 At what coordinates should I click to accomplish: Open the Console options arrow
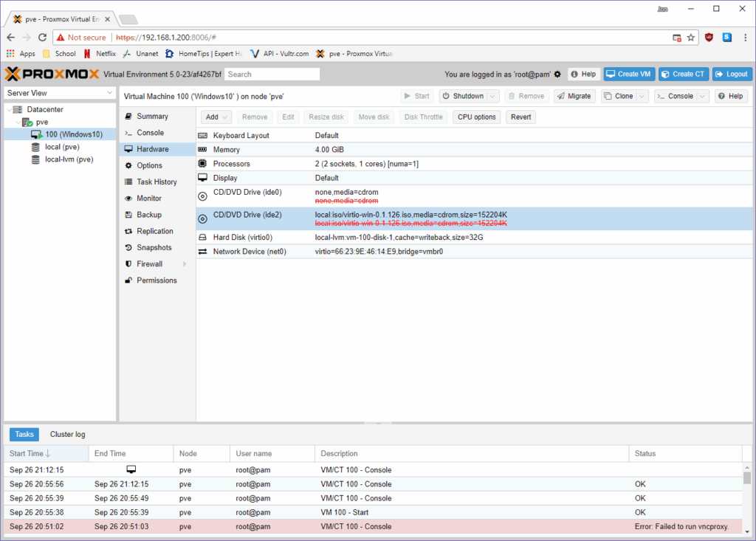click(703, 96)
